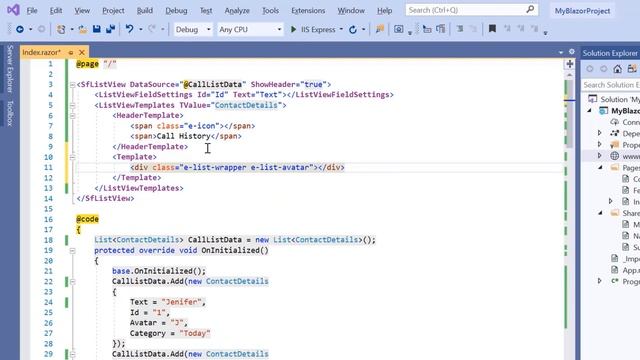The height and width of the screenshot is (360, 640).
Task: Open the Analyze menu
Action: [x=237, y=11]
